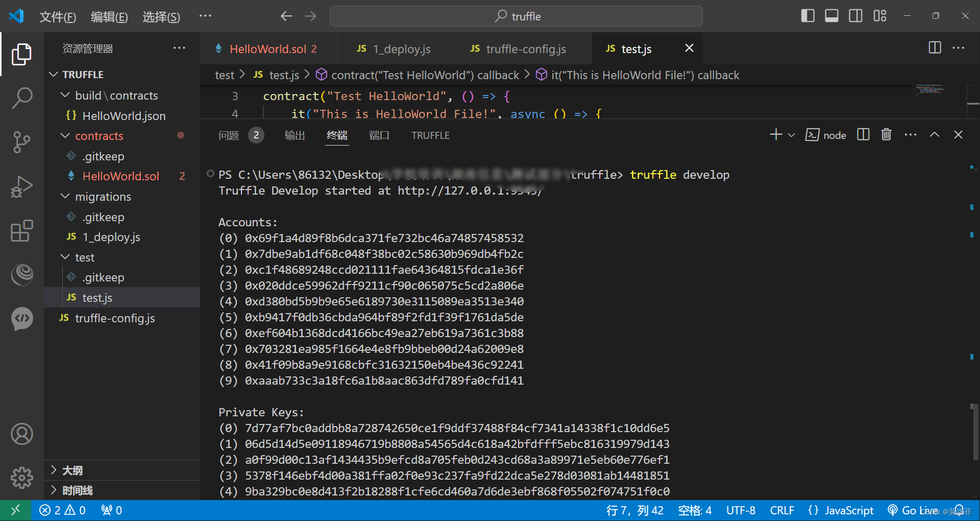Select the node terminal instance
This screenshot has width=980, height=521.
[x=826, y=135]
